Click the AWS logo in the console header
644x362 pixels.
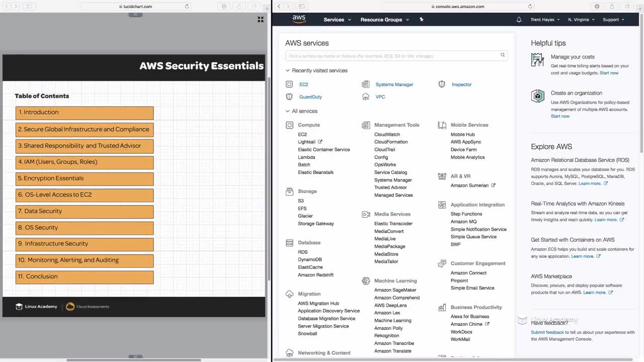pos(299,19)
